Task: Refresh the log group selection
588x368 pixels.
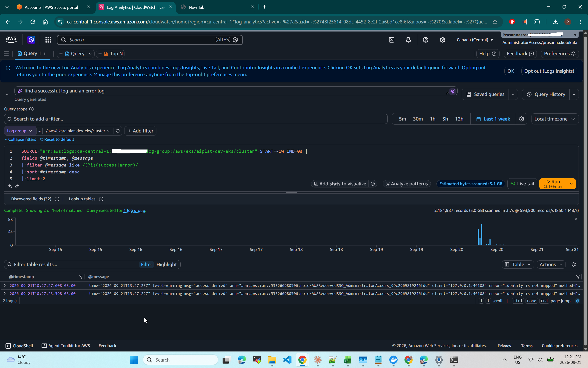Action: (x=118, y=131)
